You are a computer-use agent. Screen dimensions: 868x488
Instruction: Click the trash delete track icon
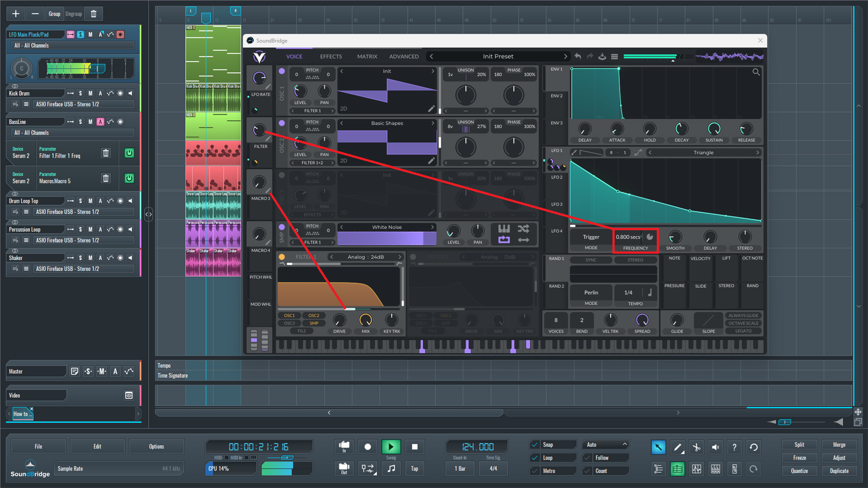94,14
